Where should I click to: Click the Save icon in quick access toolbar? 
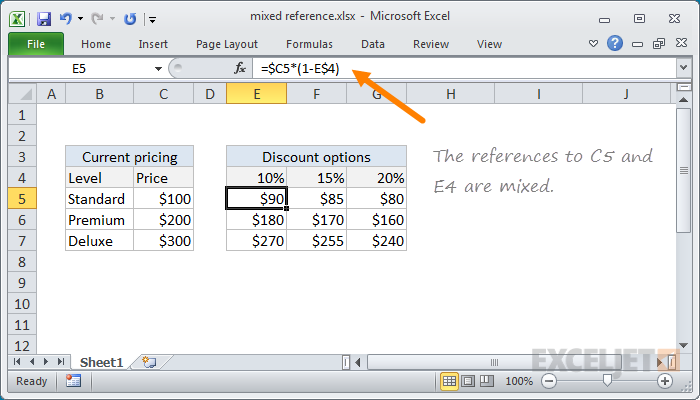pos(44,19)
